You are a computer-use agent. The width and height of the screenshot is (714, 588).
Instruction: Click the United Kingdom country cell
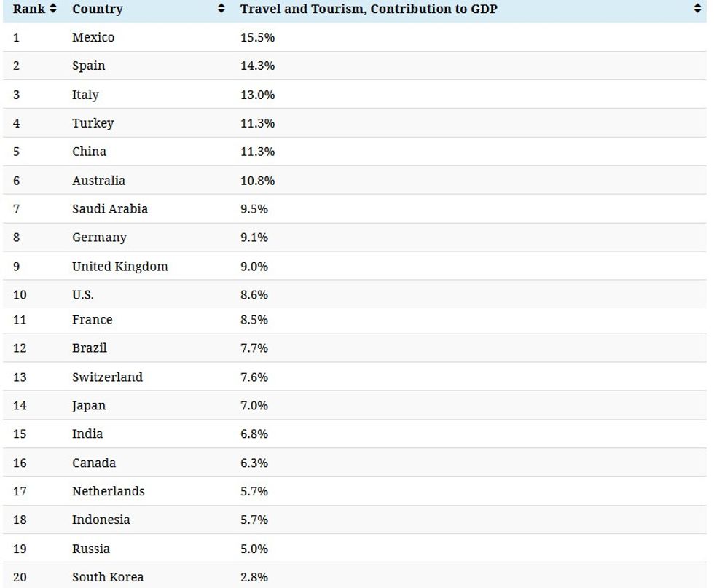pyautogui.click(x=119, y=267)
